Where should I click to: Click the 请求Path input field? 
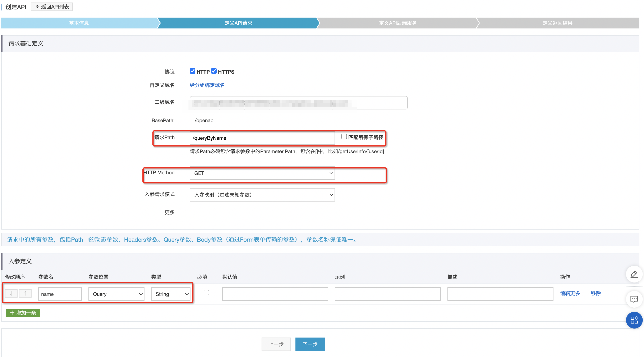click(x=262, y=138)
